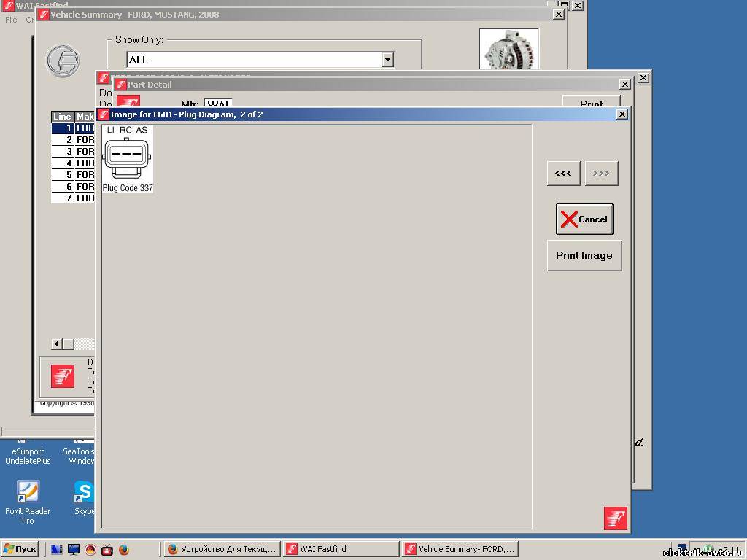Switch to WAI Fastfind taskbar button
This screenshot has height=560, width=747.
[x=341, y=549]
